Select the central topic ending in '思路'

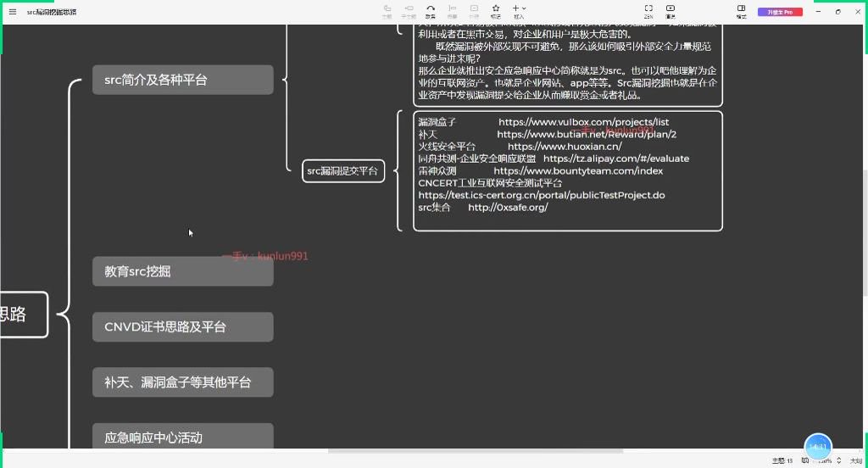click(x=24, y=315)
